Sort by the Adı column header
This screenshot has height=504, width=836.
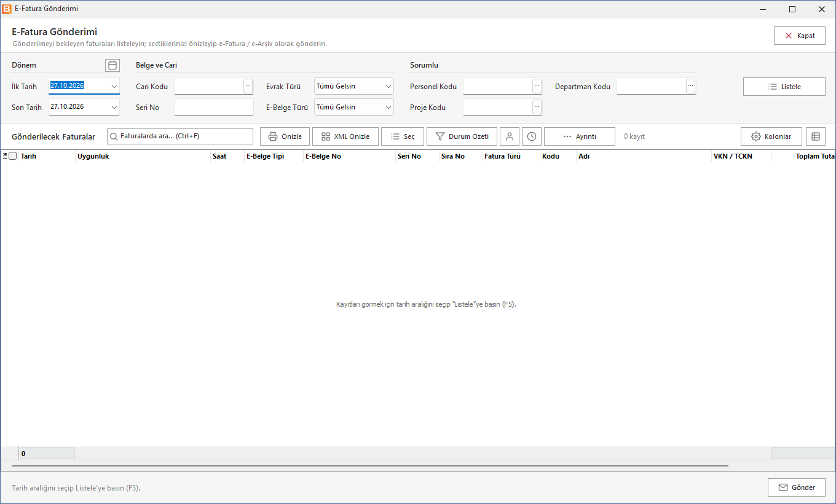coord(644,156)
